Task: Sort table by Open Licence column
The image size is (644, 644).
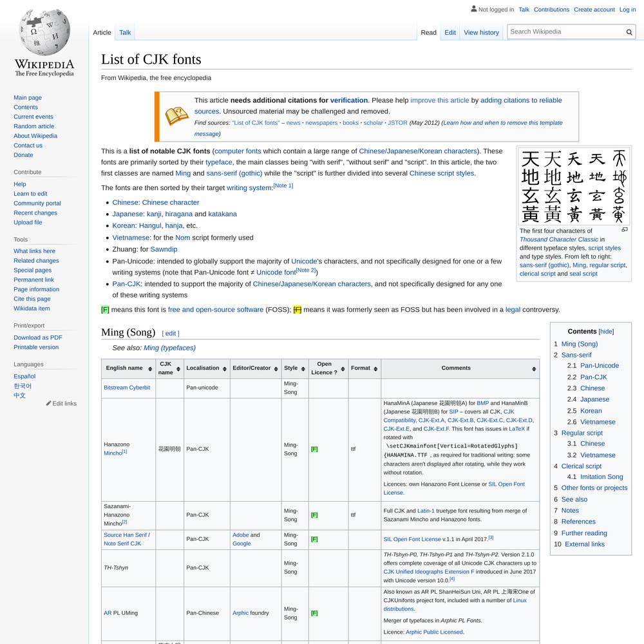Action: (343, 369)
